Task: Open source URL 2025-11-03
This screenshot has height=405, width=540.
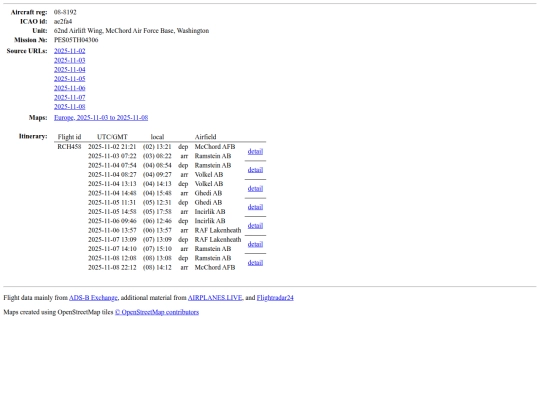Action: pyautogui.click(x=70, y=60)
